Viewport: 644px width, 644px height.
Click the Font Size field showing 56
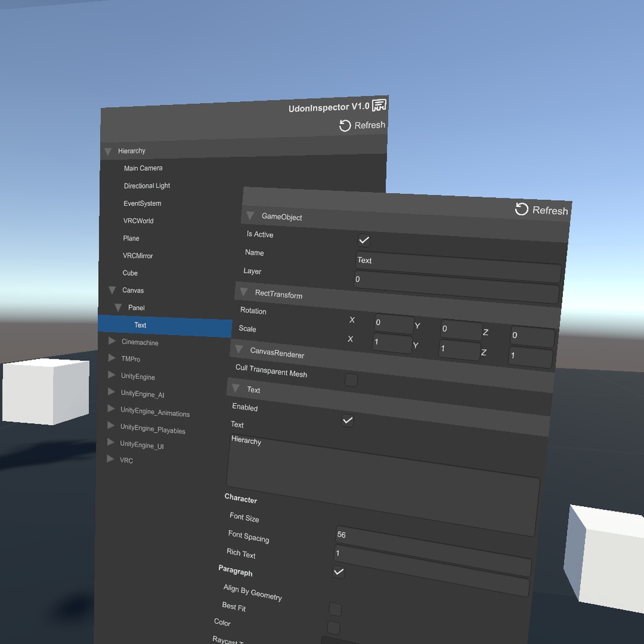pyautogui.click(x=433, y=550)
